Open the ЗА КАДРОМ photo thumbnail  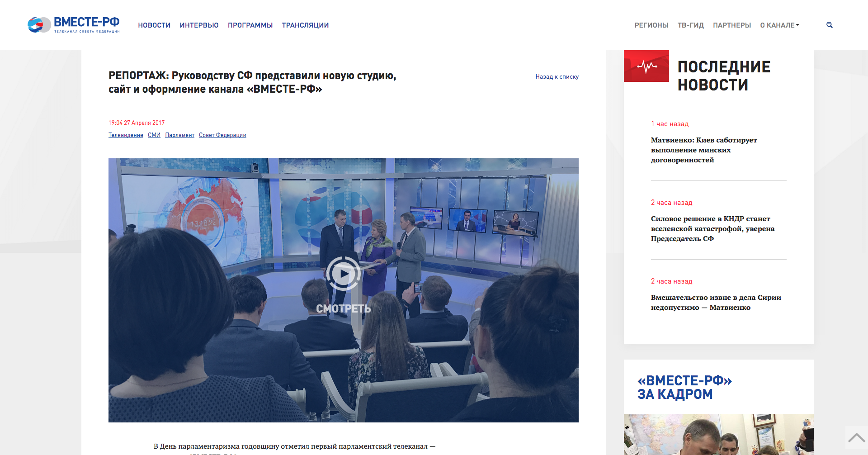coord(719,434)
